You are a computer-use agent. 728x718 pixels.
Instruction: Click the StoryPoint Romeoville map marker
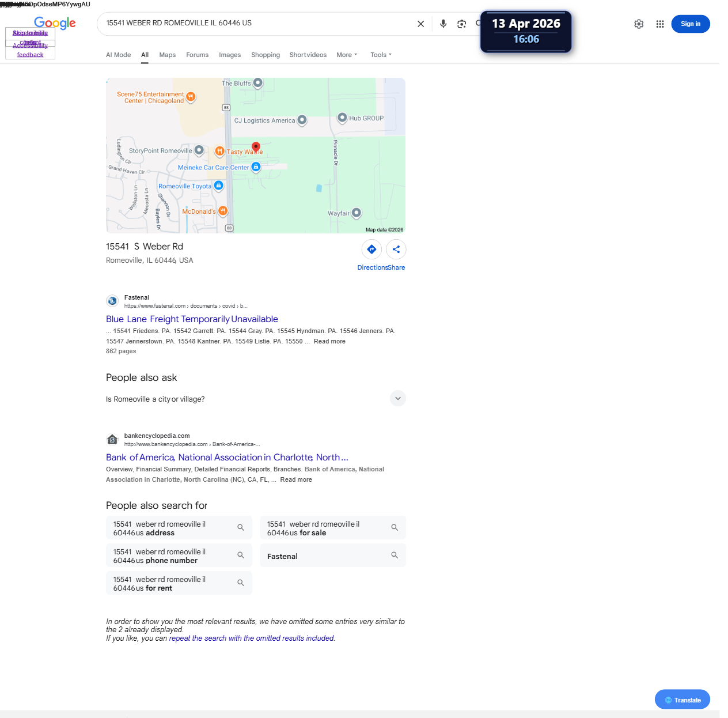click(x=199, y=150)
